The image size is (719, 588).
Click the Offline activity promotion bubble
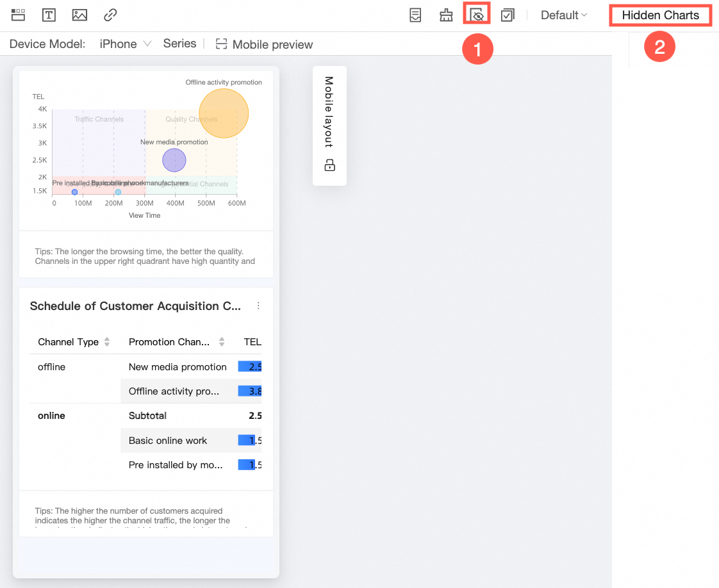(x=224, y=113)
